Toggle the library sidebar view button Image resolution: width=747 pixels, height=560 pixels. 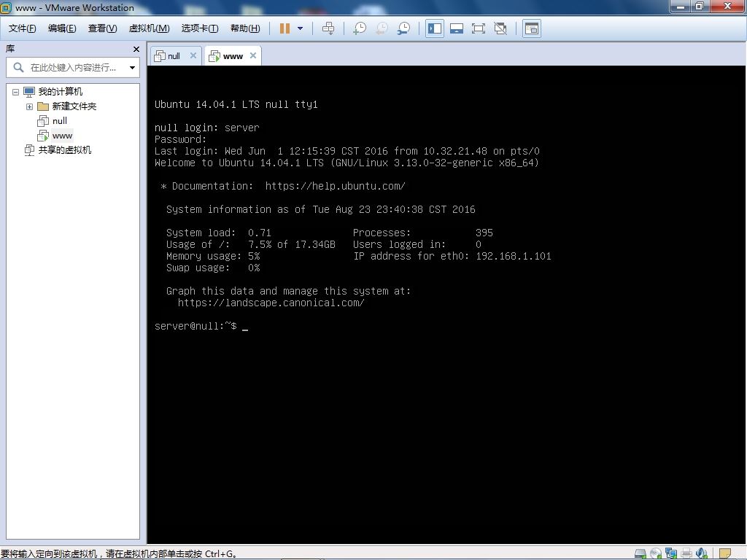coord(435,28)
